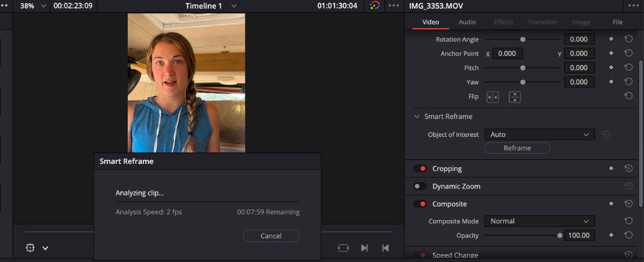644x262 pixels.
Task: Click the flip horizontal icon
Action: click(492, 97)
